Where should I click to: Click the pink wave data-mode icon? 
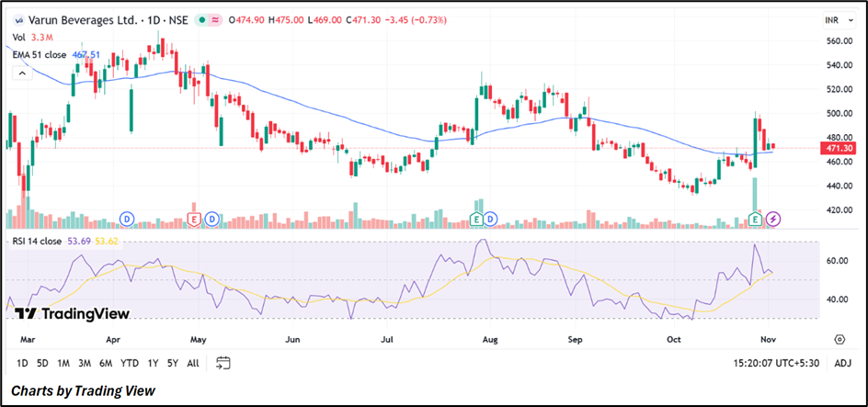click(215, 20)
